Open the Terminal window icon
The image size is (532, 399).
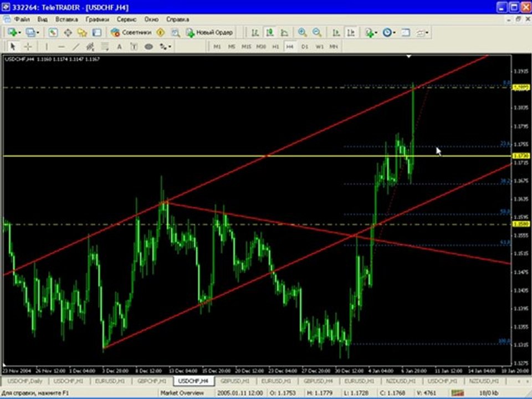(97, 33)
